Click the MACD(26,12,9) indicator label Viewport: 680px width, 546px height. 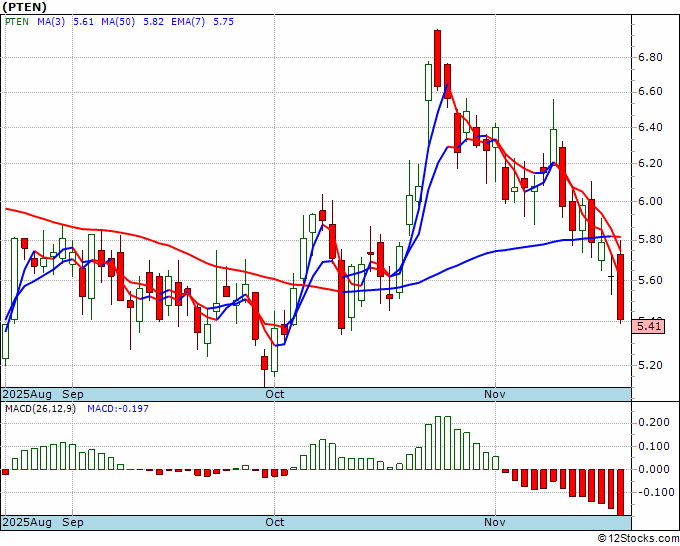click(x=40, y=409)
